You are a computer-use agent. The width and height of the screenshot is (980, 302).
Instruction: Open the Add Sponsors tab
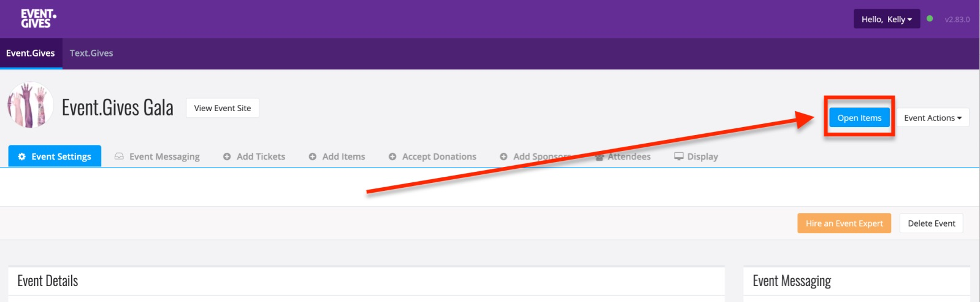point(535,157)
